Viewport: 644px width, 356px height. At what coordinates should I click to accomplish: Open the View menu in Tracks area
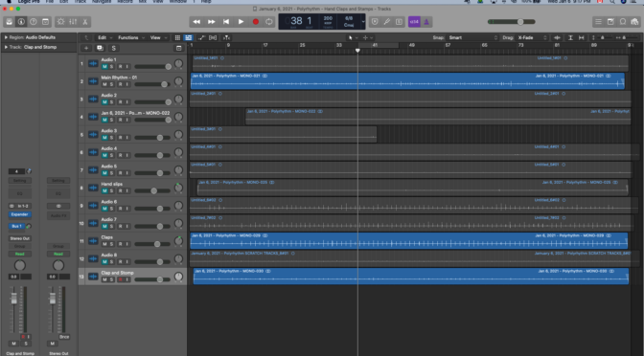pyautogui.click(x=157, y=37)
